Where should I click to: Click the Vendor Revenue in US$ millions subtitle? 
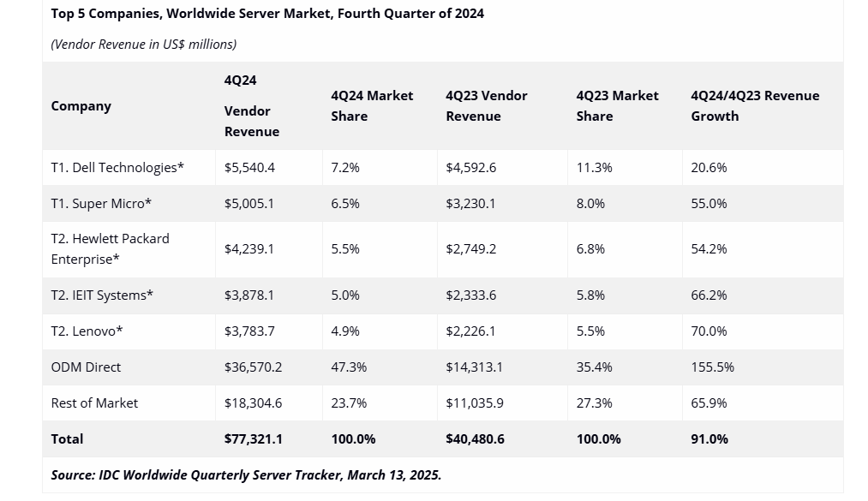144,44
